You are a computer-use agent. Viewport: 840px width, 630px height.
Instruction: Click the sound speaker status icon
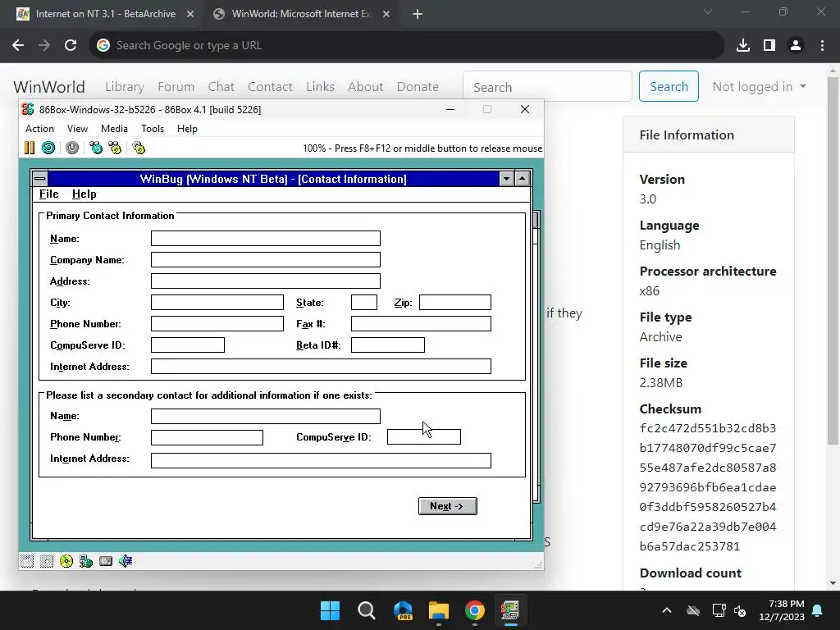[126, 561]
